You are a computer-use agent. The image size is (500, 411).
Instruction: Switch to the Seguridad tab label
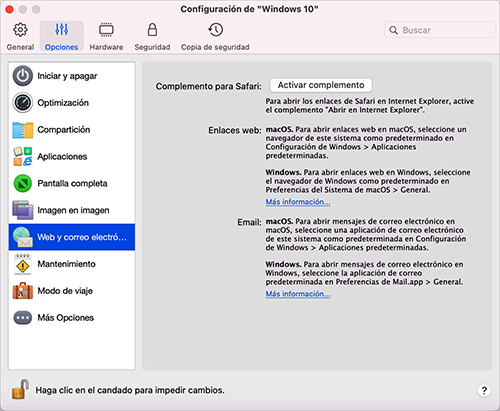click(x=152, y=47)
